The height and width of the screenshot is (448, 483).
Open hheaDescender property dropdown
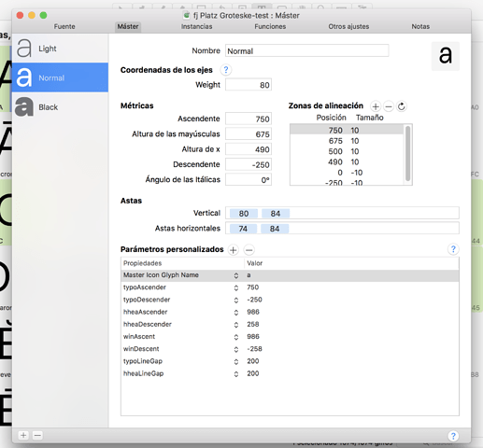[236, 325]
